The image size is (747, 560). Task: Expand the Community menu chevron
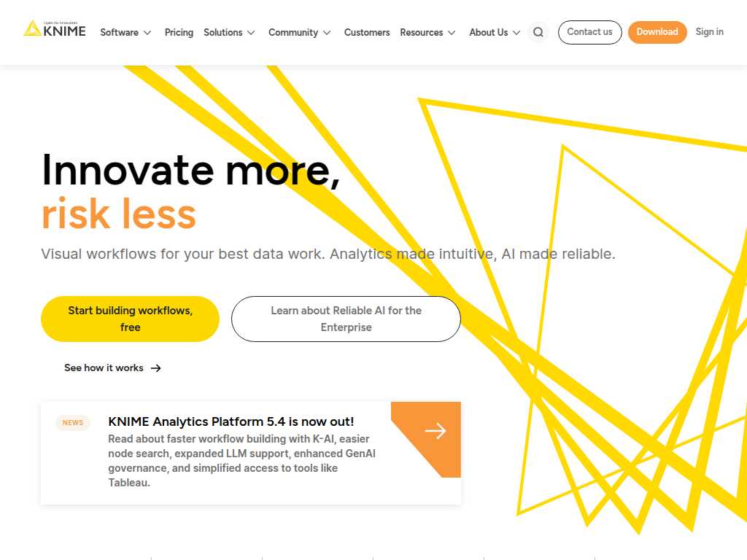327,33
